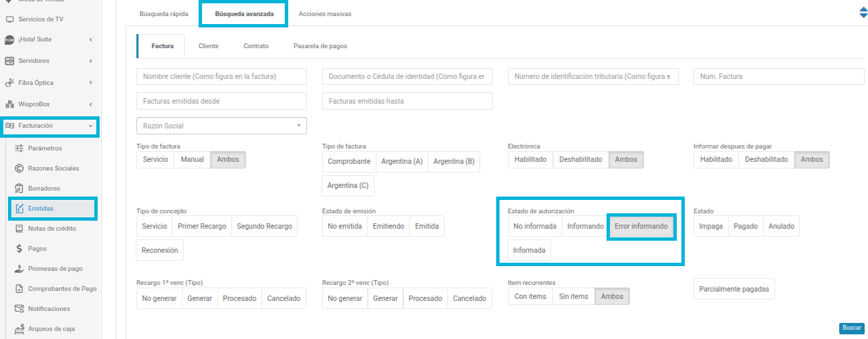
Task: Open the Acciones masivas tab
Action: (x=324, y=13)
